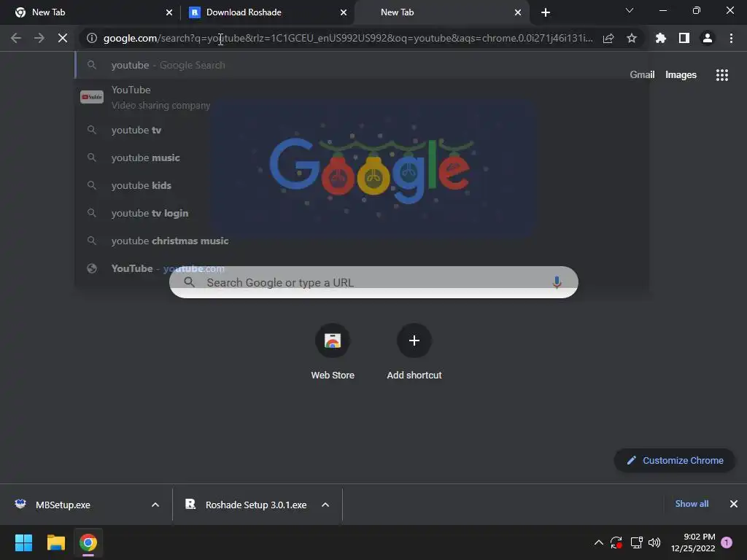This screenshot has width=747, height=560.
Task: Expand options for MBSetup.exe download
Action: pos(155,505)
